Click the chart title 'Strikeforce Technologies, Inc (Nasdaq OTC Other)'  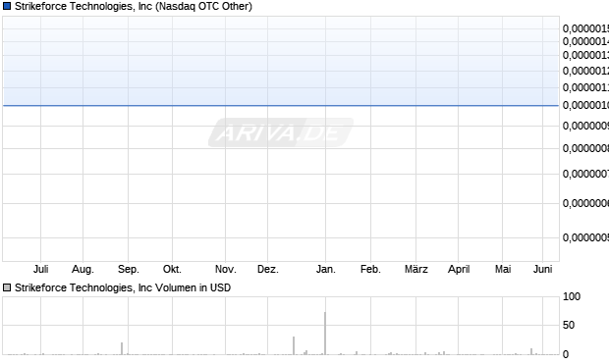tap(134, 6)
